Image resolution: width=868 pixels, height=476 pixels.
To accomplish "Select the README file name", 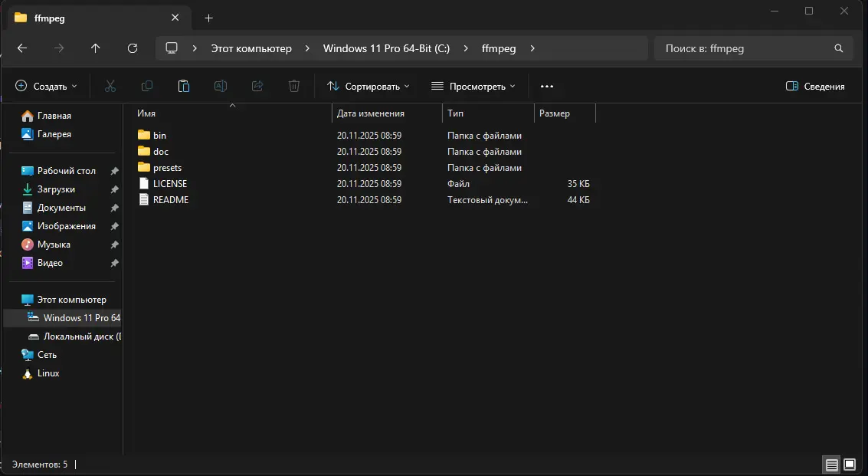I will 171,199.
